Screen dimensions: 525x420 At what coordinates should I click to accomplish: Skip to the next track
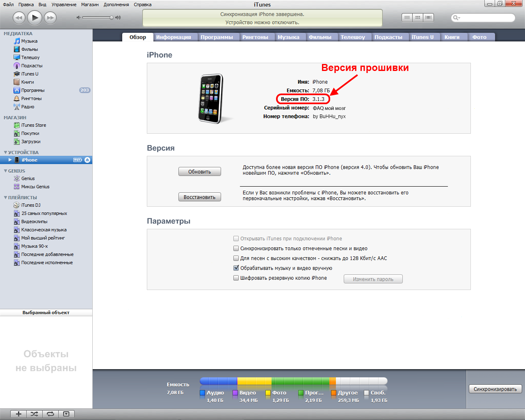[x=50, y=17]
